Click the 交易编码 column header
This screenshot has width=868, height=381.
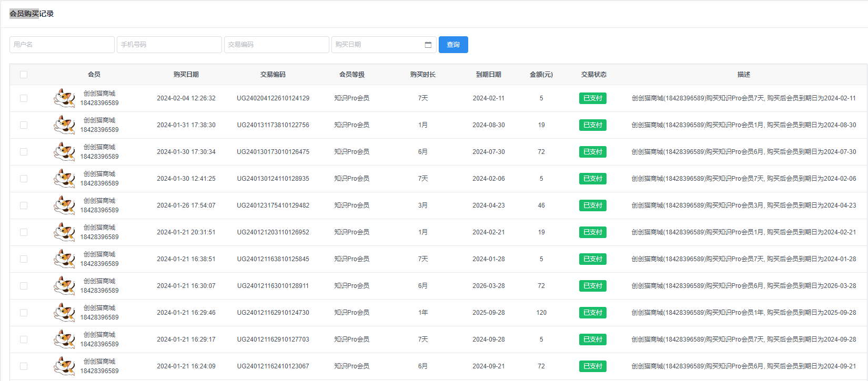coord(273,75)
